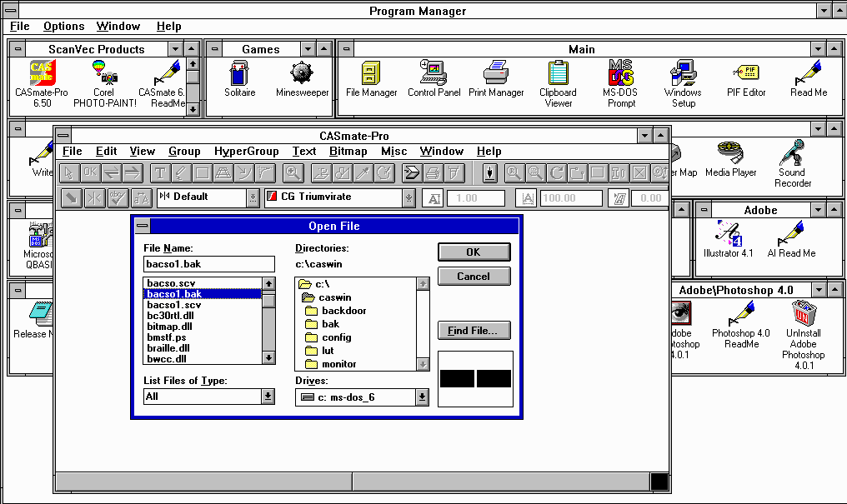Select the T text tool

point(160,172)
